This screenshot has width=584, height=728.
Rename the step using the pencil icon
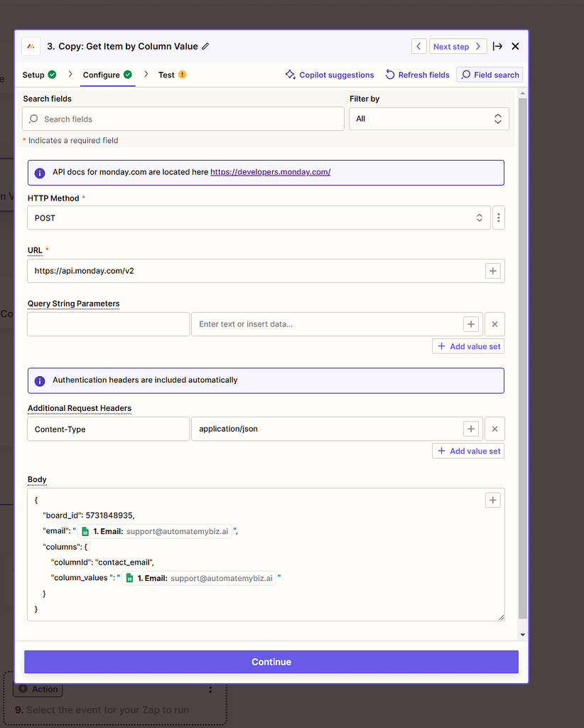(205, 45)
